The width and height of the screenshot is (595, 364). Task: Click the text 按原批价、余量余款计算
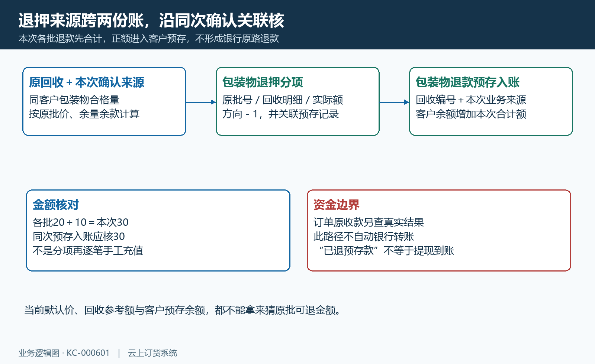[84, 114]
